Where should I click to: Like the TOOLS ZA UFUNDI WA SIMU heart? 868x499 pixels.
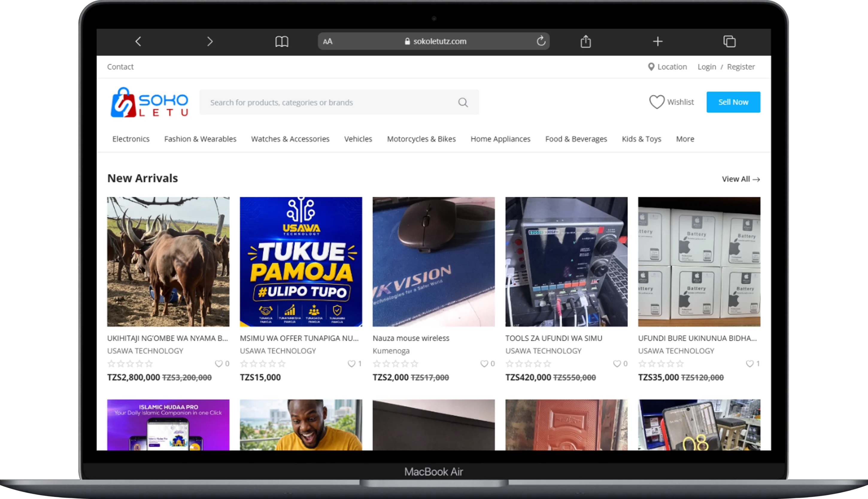tap(617, 364)
